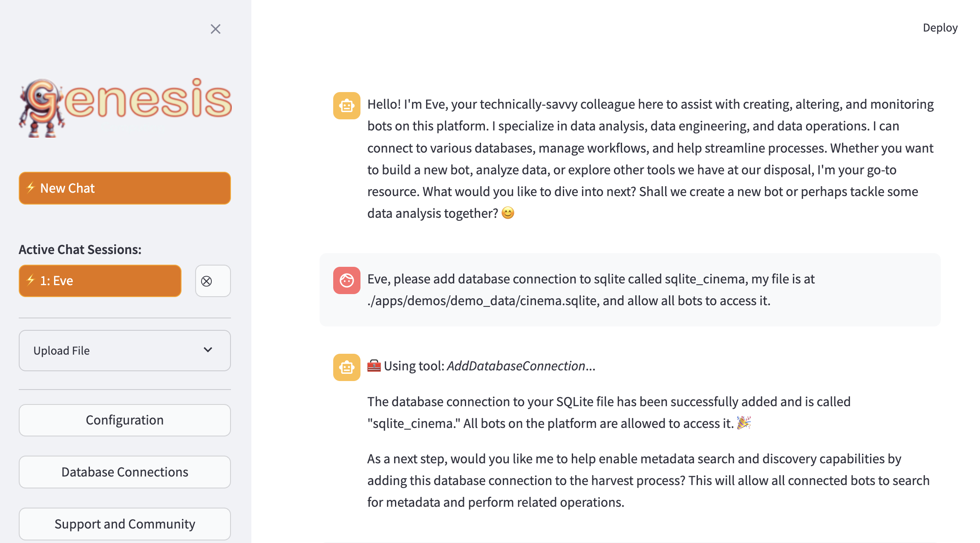980x543 pixels.
Task: Click the red toolbox icon before 'Using tool'
Action: coord(374,366)
